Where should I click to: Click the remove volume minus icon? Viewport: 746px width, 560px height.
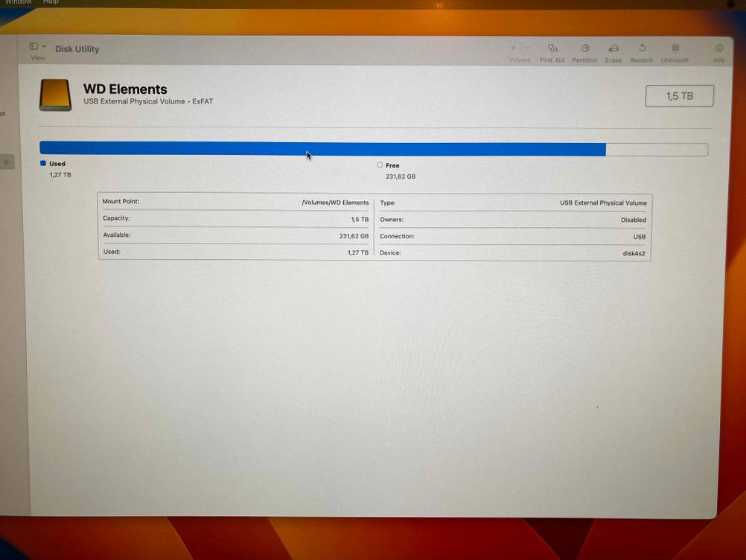click(x=527, y=48)
